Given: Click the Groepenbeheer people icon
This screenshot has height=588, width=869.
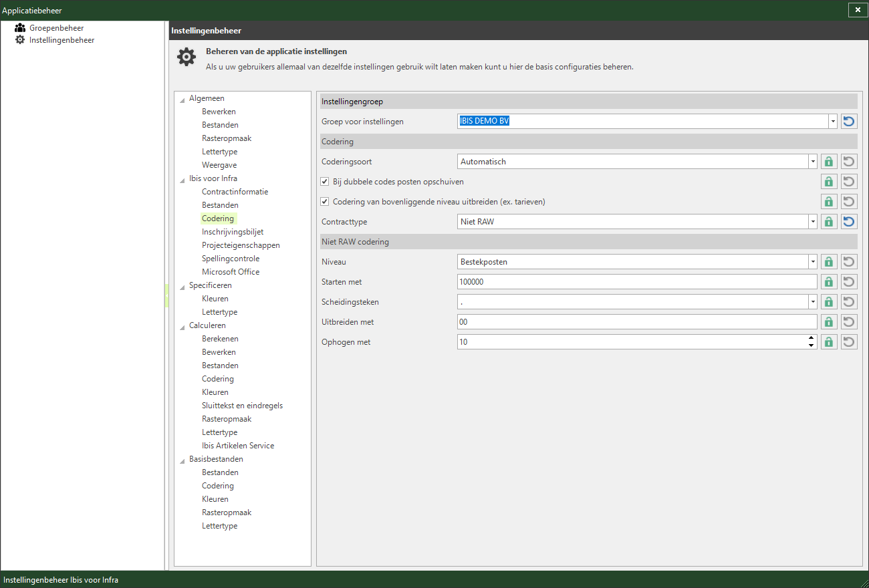Looking at the screenshot, I should pyautogui.click(x=20, y=28).
